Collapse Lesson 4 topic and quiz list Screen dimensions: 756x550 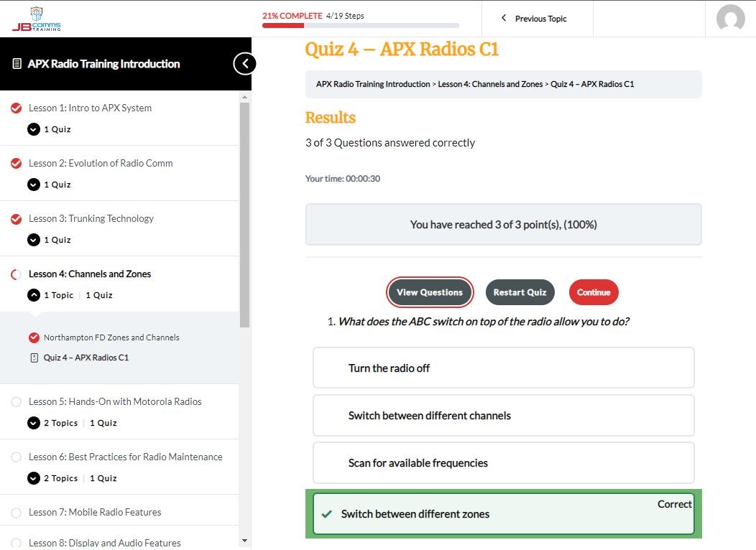tap(34, 295)
